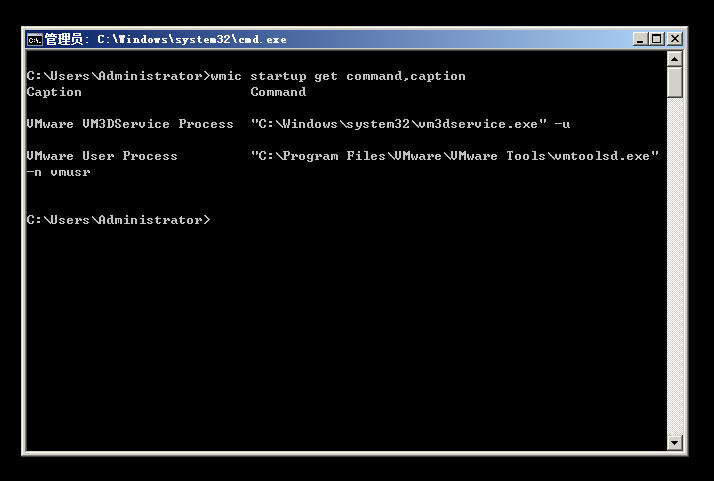Image resolution: width=714 pixels, height=481 pixels.
Task: Minimize the command prompt window
Action: 640,39
